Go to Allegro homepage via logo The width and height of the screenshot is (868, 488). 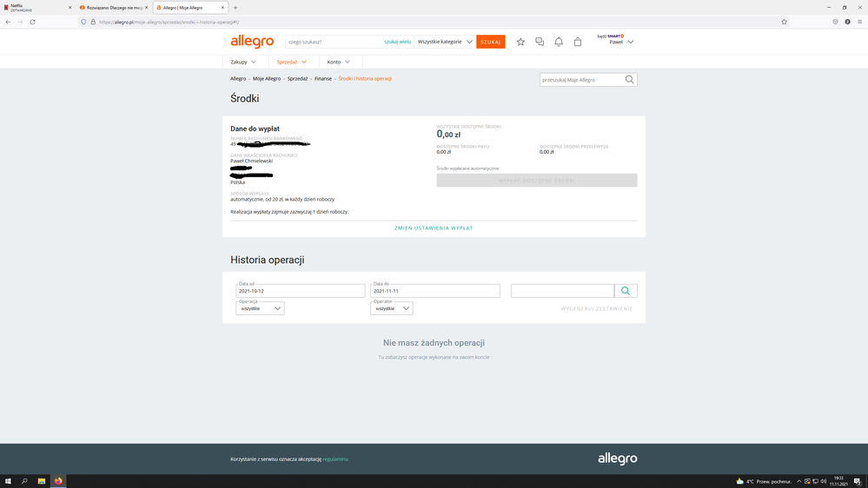(x=252, y=42)
